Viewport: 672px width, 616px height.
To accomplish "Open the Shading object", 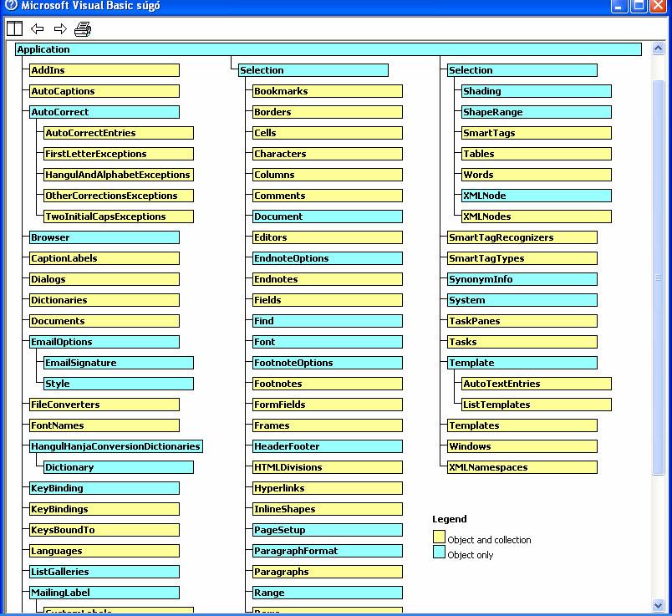I will point(537,91).
